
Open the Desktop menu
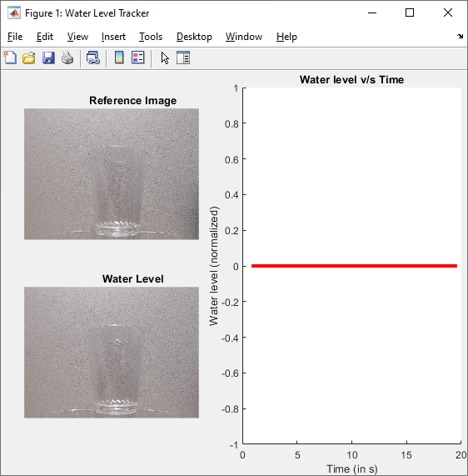(x=194, y=37)
